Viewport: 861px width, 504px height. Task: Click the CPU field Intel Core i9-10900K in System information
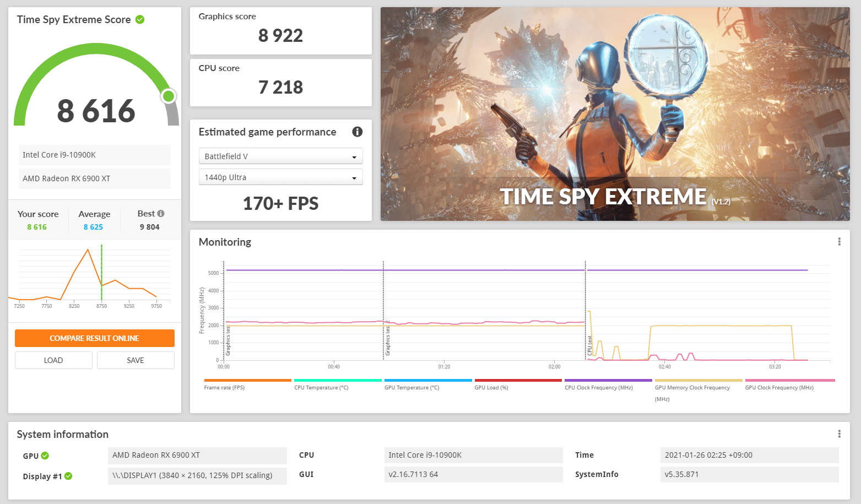[473, 455]
